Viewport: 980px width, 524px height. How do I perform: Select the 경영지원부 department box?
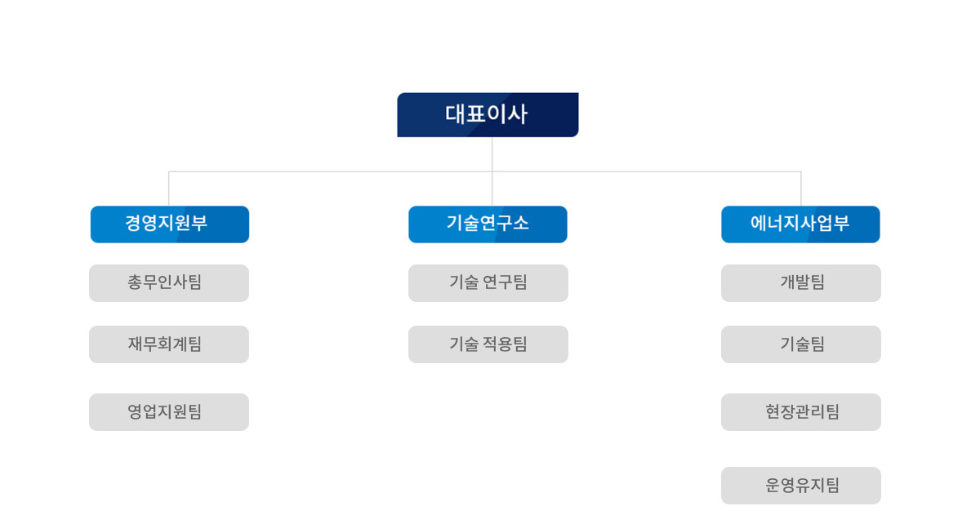170,224
